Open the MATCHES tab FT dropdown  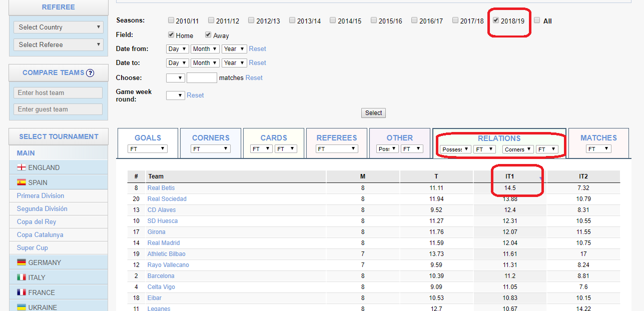(598, 149)
